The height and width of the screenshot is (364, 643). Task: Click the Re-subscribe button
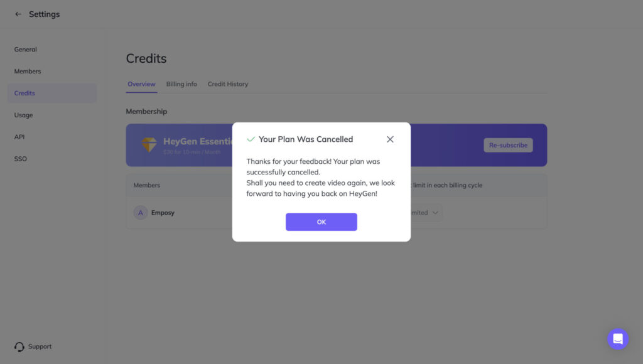pyautogui.click(x=508, y=145)
